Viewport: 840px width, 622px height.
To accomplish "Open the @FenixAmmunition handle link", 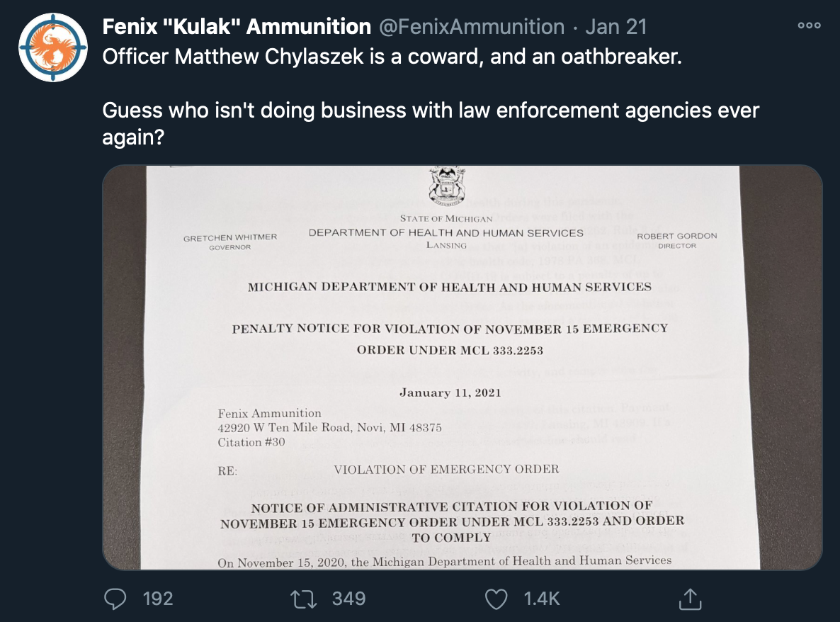I will pyautogui.click(x=472, y=26).
